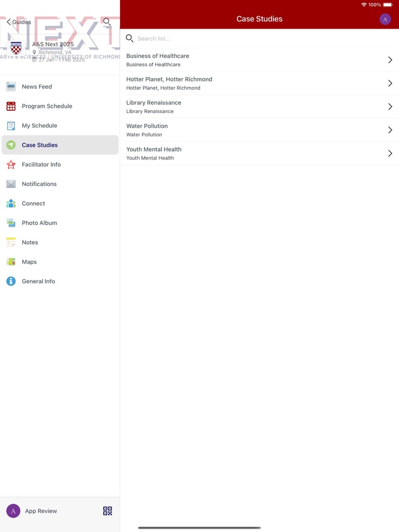This screenshot has width=399, height=532.
Task: Click the Notes notepad icon
Action: [11, 242]
